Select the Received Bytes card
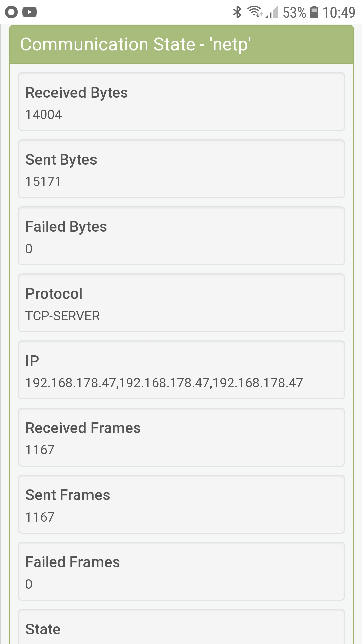Image resolution: width=362 pixels, height=644 pixels. pos(181,102)
